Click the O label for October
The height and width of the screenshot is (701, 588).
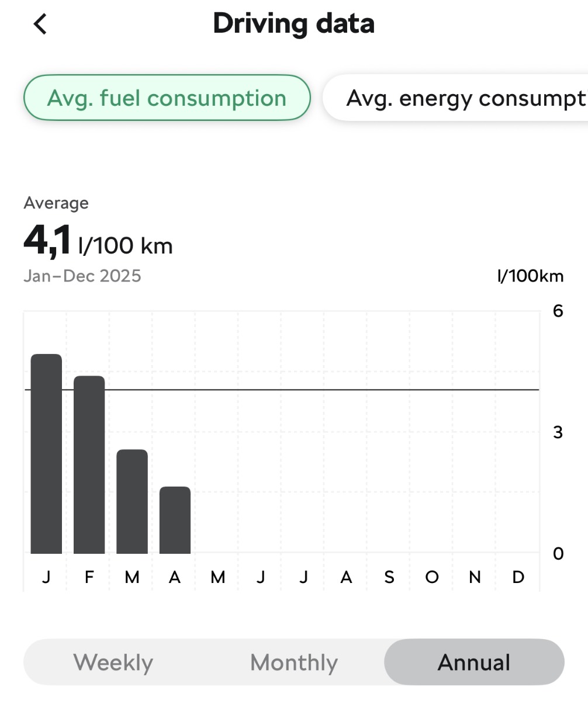(x=432, y=577)
